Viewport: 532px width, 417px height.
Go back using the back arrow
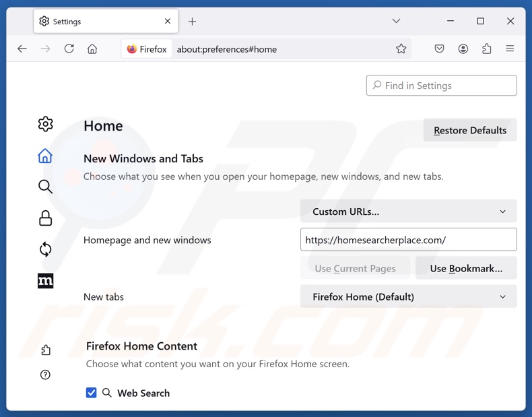click(22, 49)
